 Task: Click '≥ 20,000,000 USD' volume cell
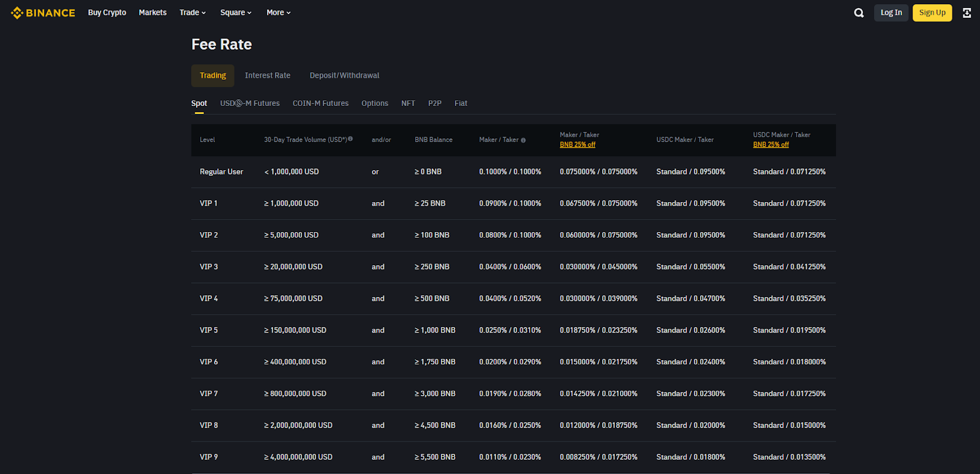293,267
